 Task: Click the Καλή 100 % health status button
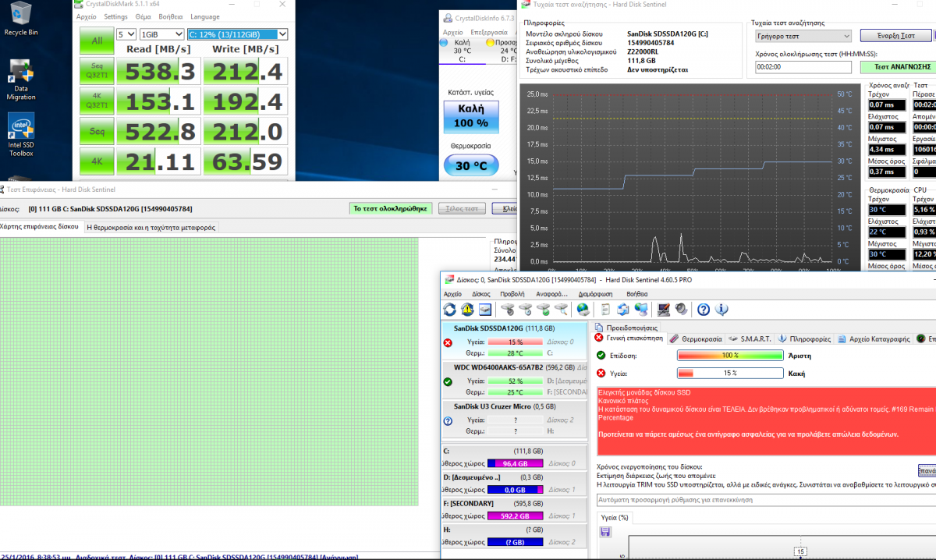tap(471, 117)
